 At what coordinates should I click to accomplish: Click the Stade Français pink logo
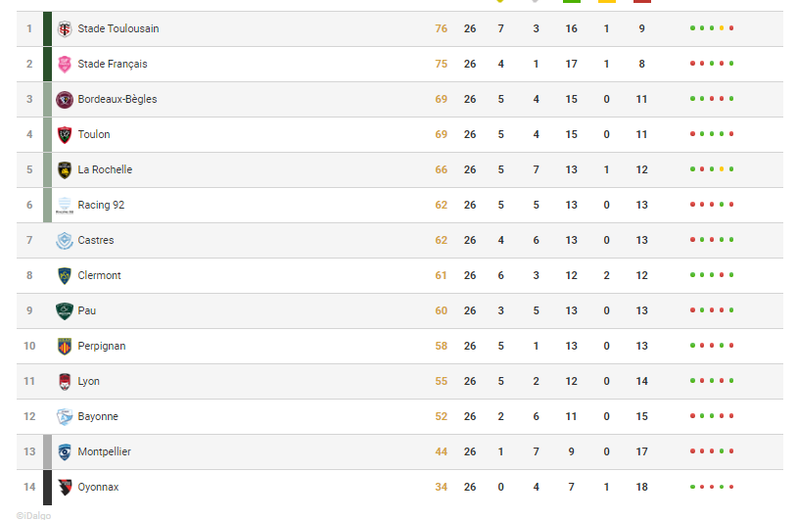[65, 64]
